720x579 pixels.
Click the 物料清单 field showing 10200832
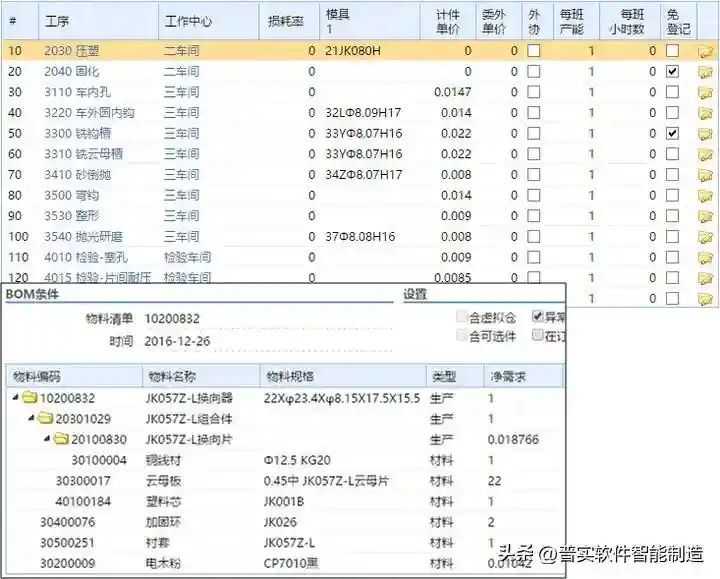click(174, 318)
